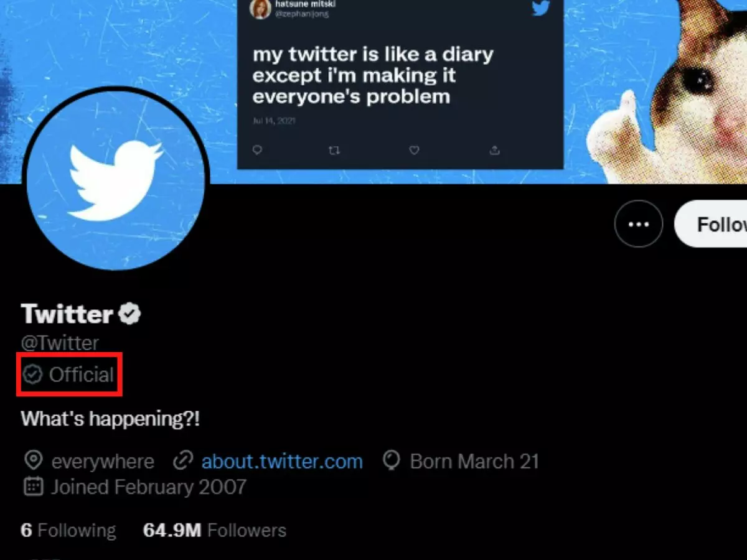Select the balloon icon next to Born March 21

pos(390,461)
